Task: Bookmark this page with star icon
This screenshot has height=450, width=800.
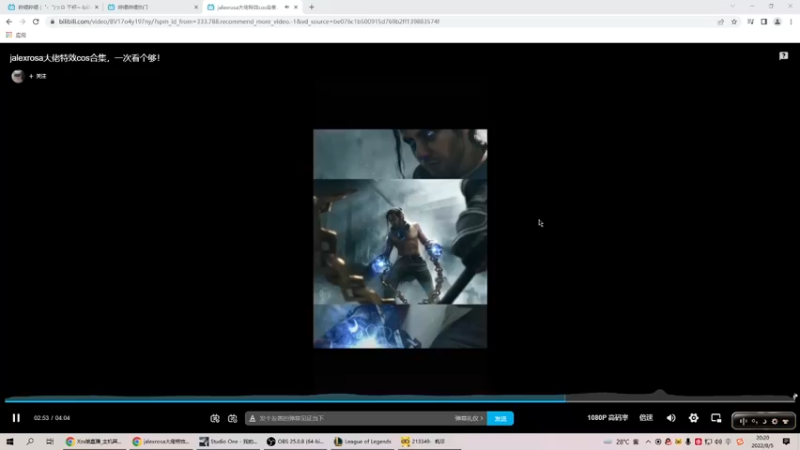Action: coord(734,21)
